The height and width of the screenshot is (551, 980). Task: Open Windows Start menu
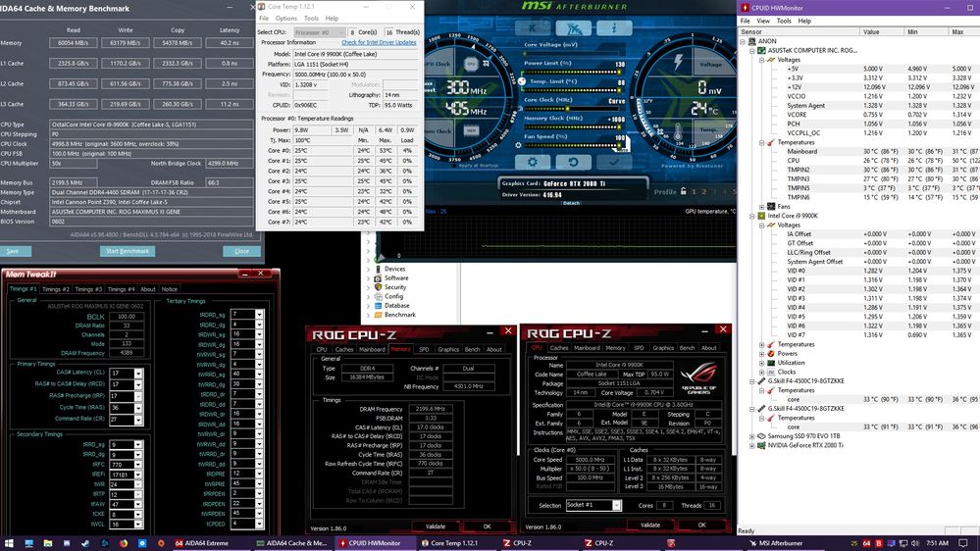point(9,543)
